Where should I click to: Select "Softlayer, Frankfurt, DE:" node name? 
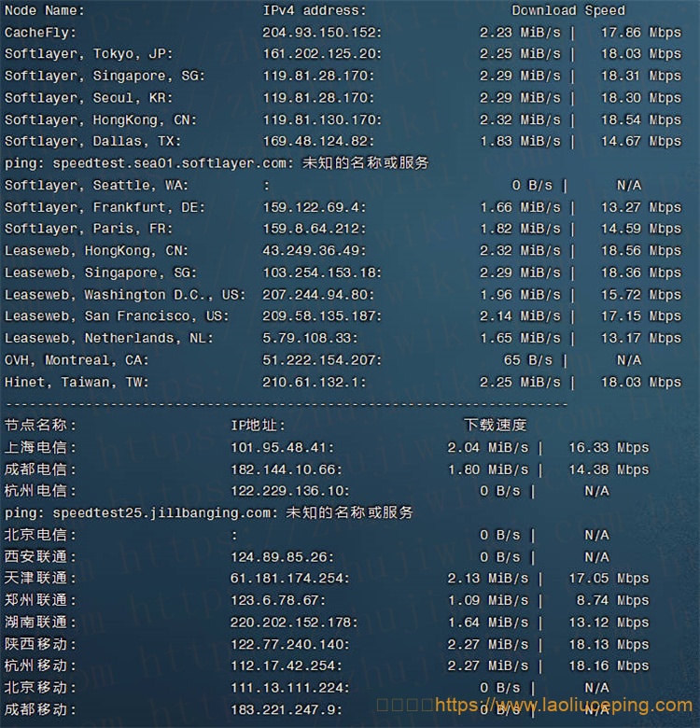click(105, 207)
